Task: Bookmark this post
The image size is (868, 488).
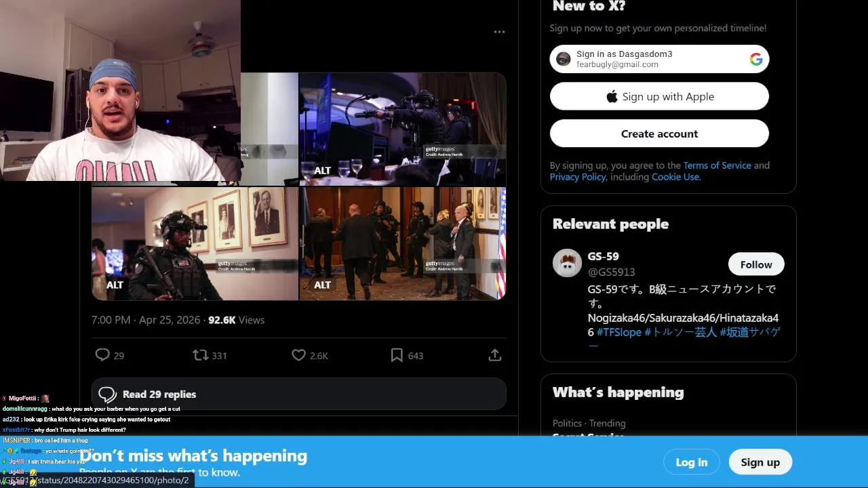Action: tap(397, 355)
